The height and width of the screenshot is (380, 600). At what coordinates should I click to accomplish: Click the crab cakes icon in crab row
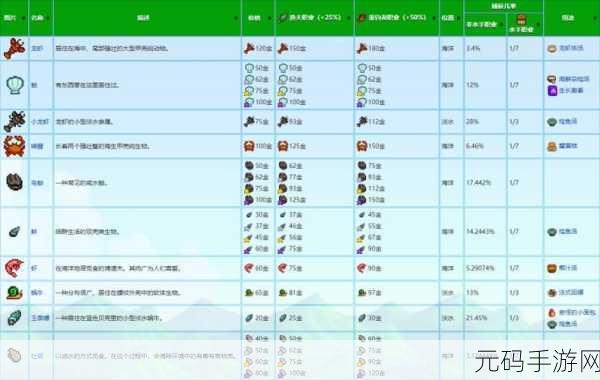tap(551, 147)
